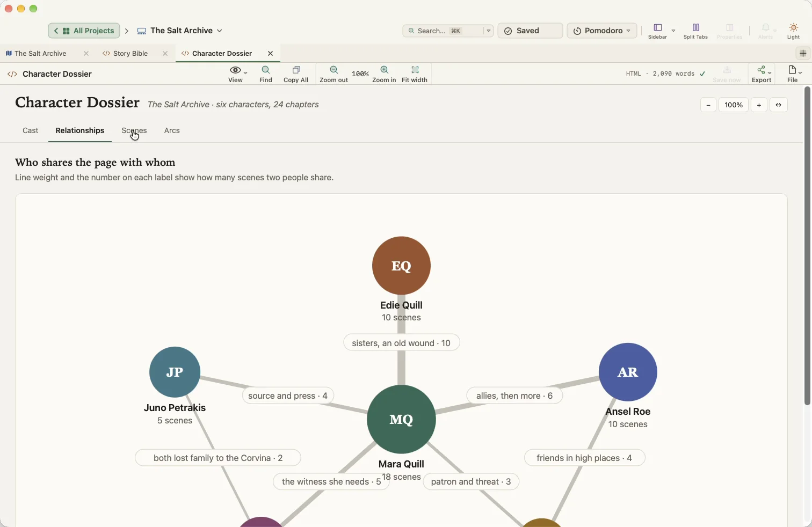Screen dimensions: 812x527
Task: Click the 'source and press · 4' label
Action: tap(288, 396)
